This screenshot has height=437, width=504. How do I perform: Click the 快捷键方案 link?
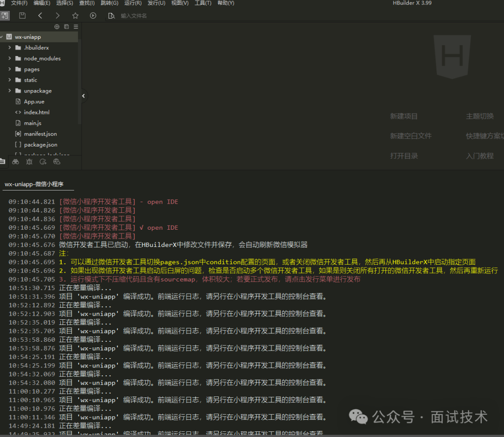tap(485, 136)
